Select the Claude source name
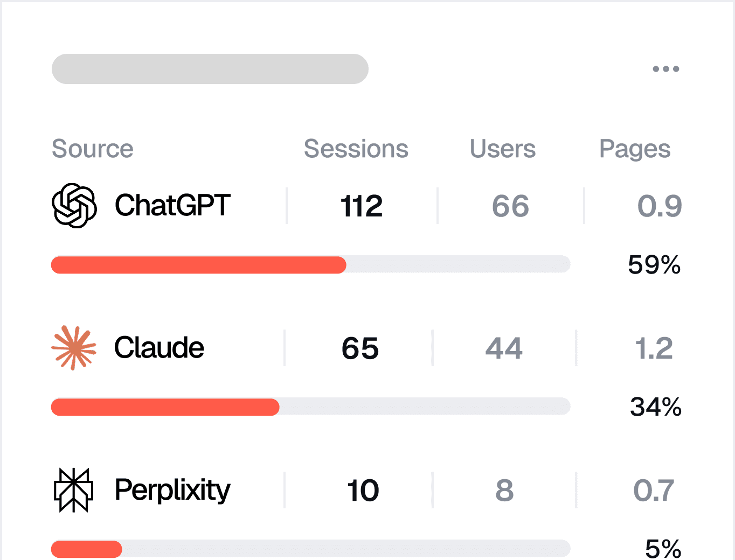The width and height of the screenshot is (735, 560). click(159, 348)
